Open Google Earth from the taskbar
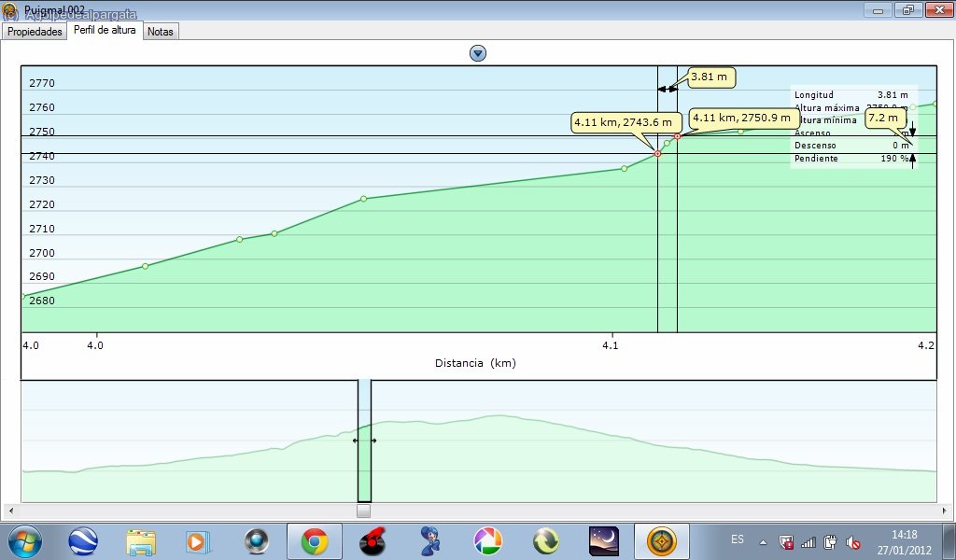This screenshot has height=560, width=956. pos(83,540)
